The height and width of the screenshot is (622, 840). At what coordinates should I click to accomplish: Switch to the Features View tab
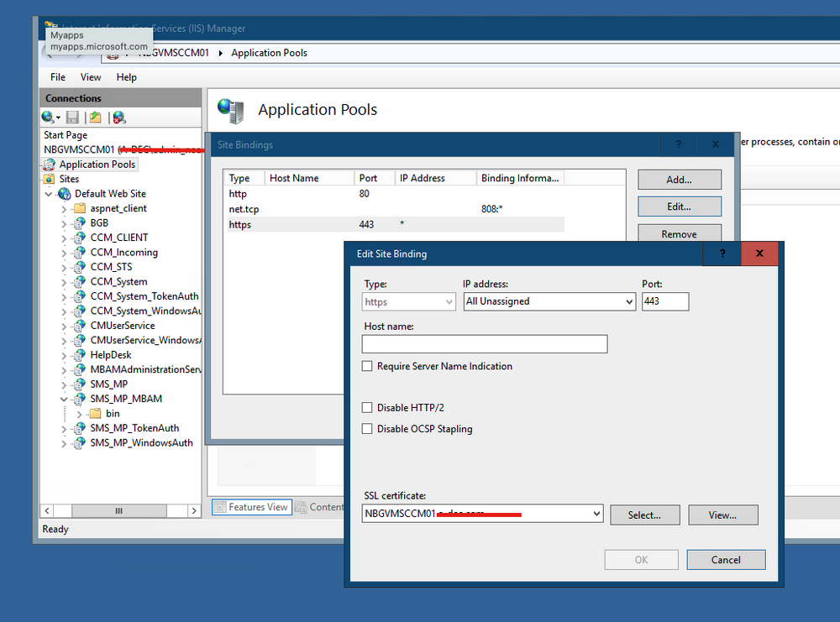click(252, 507)
